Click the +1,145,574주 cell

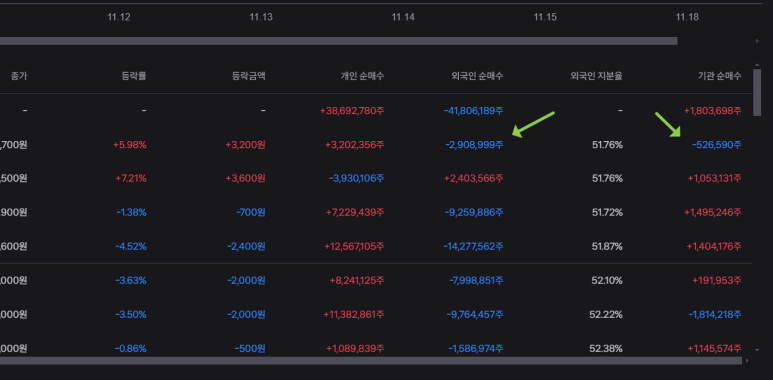[x=714, y=348]
